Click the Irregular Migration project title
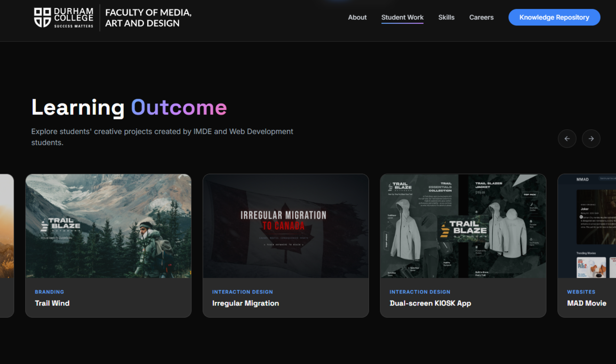This screenshot has width=616, height=364. [245, 303]
